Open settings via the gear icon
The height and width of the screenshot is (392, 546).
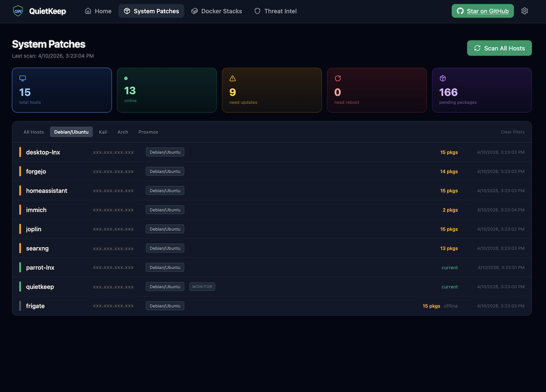coord(524,11)
